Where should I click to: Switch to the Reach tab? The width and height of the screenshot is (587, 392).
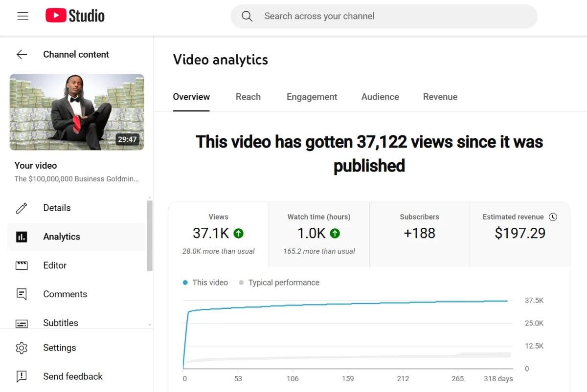tap(248, 97)
